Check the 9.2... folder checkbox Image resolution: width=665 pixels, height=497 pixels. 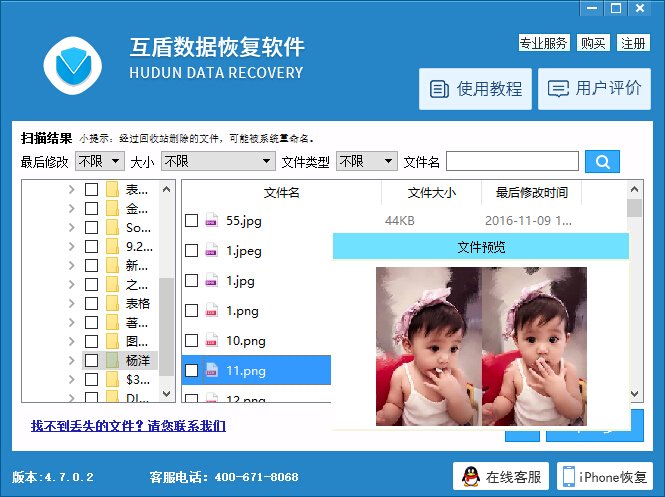point(91,246)
